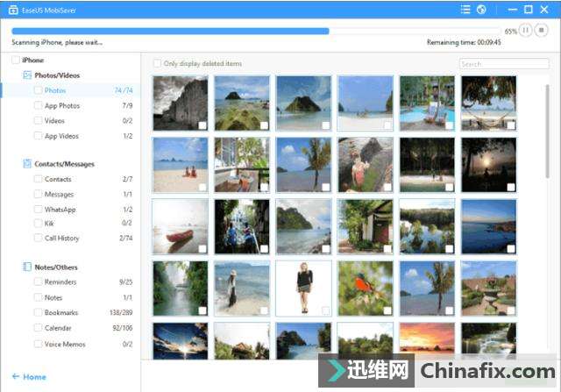Select the woman in black dress photo thumbnail

coord(304,288)
